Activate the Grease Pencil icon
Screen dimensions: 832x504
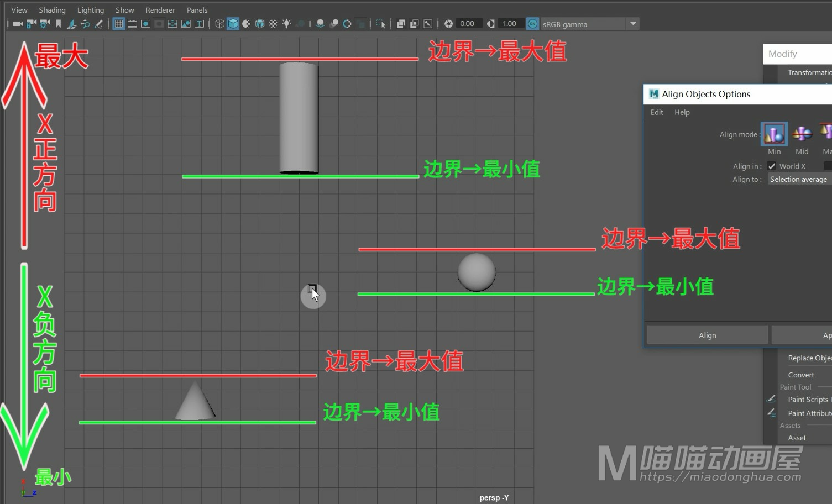[98, 24]
